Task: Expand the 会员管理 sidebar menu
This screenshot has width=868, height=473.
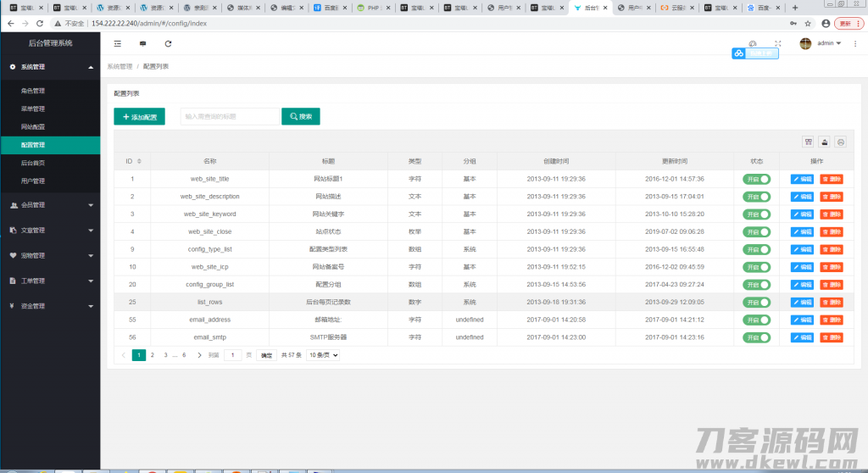Action: tap(50, 205)
